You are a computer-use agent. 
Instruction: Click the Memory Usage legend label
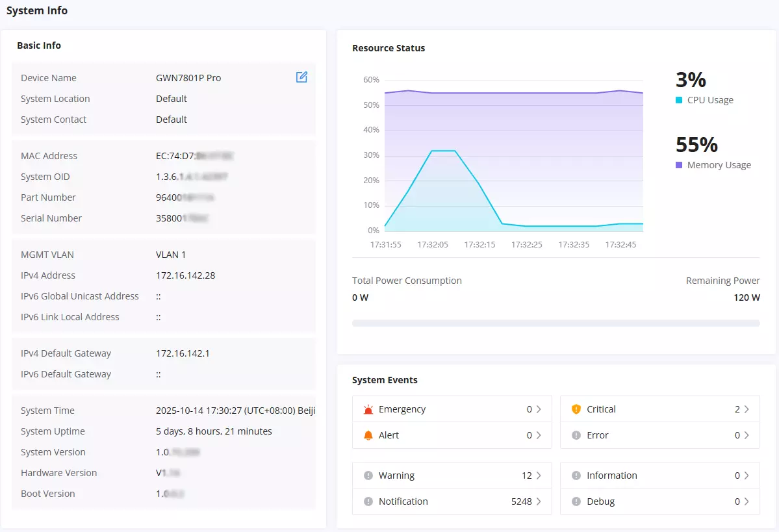click(x=719, y=165)
